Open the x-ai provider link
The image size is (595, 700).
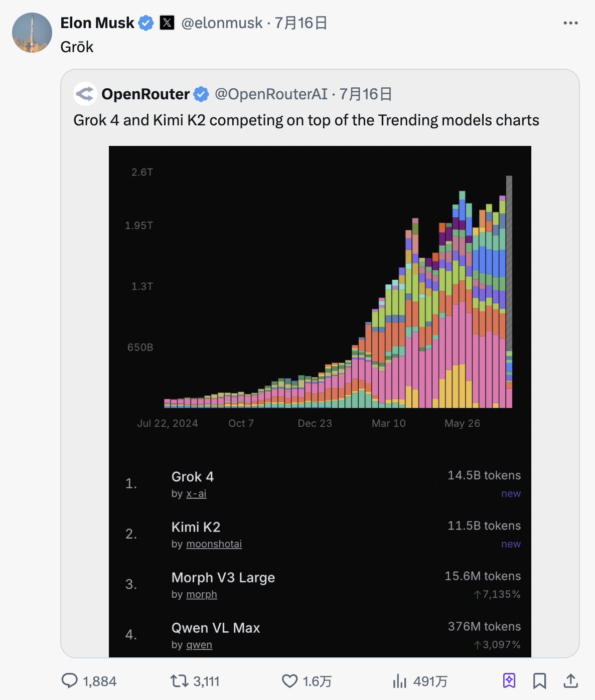click(x=196, y=494)
